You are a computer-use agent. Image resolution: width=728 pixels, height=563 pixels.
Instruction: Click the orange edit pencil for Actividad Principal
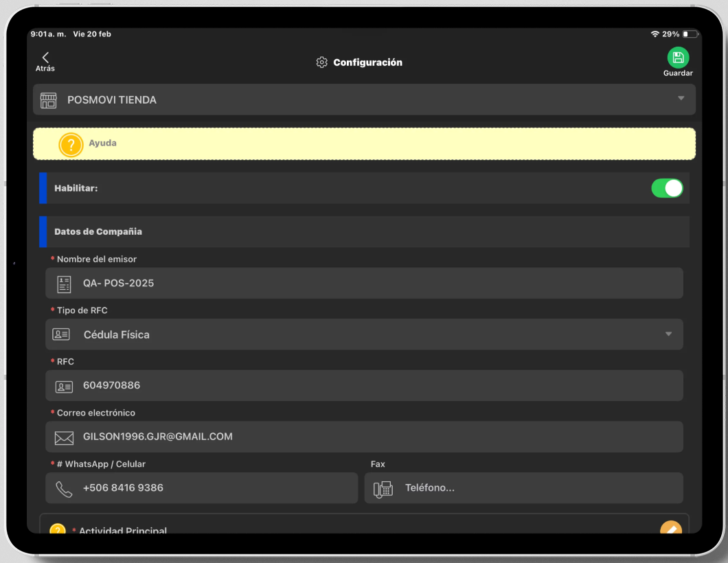coord(670,529)
